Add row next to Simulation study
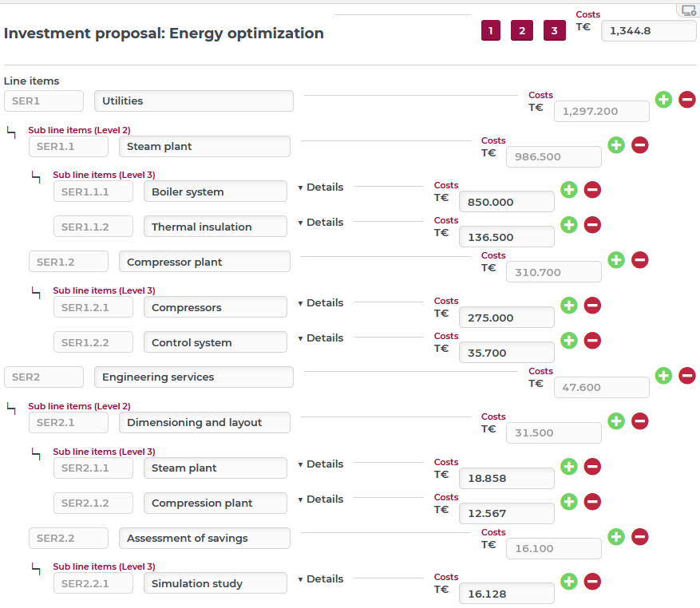 coord(569,581)
